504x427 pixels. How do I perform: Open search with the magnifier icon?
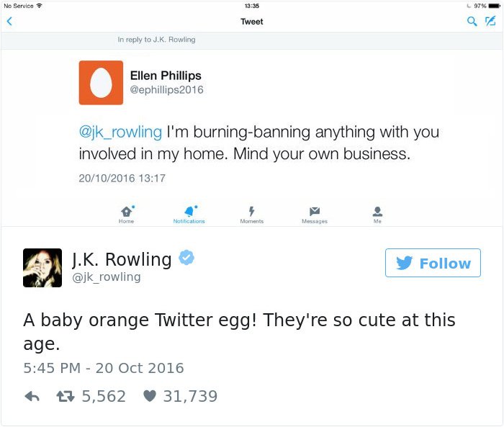tap(472, 22)
